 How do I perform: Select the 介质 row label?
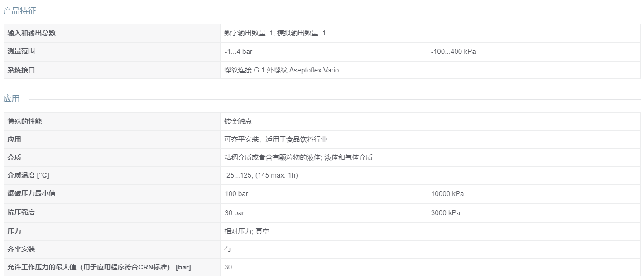tap(14, 158)
